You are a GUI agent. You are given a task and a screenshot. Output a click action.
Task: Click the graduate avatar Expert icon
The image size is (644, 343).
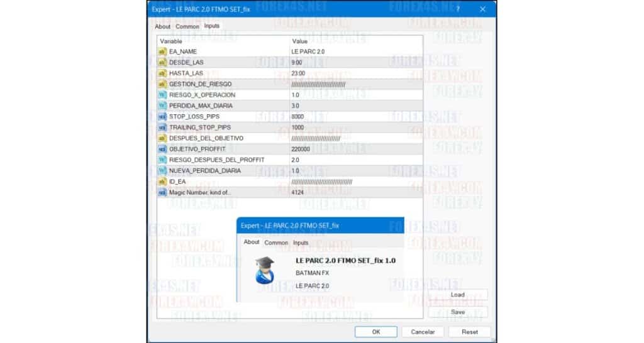pos(265,270)
